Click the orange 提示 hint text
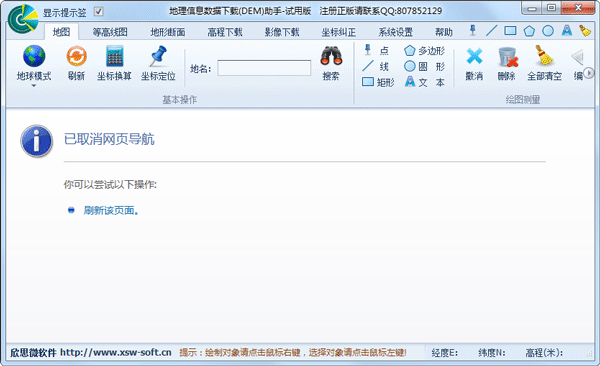Image resolution: width=600 pixels, height=366 pixels. click(293, 353)
